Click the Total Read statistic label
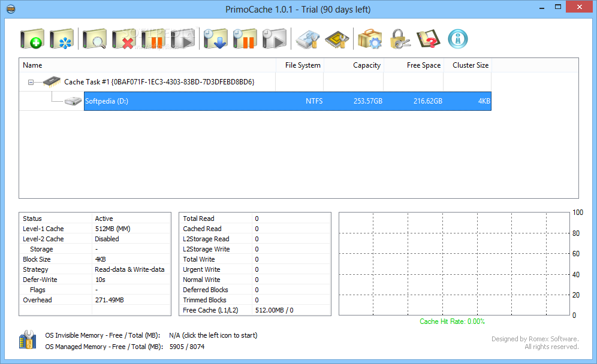Image resolution: width=597 pixels, height=364 pixels. click(x=198, y=219)
